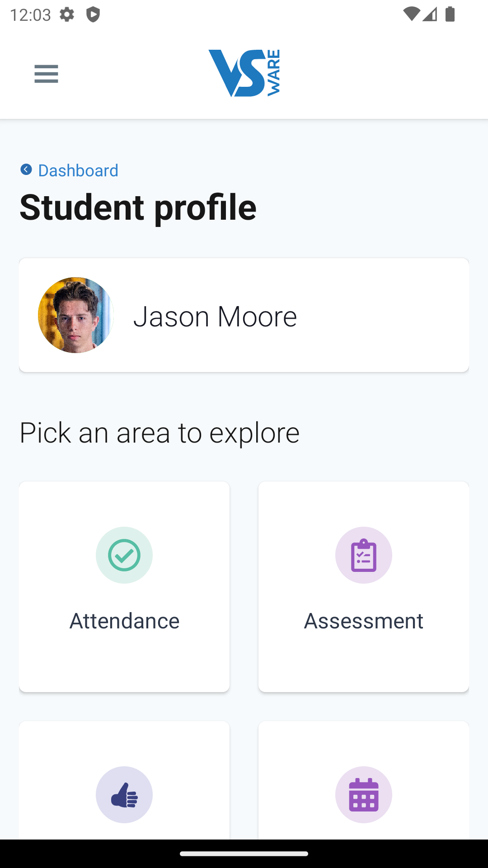
Task: Tap the purple Assessment clipboard icon
Action: pos(364,555)
